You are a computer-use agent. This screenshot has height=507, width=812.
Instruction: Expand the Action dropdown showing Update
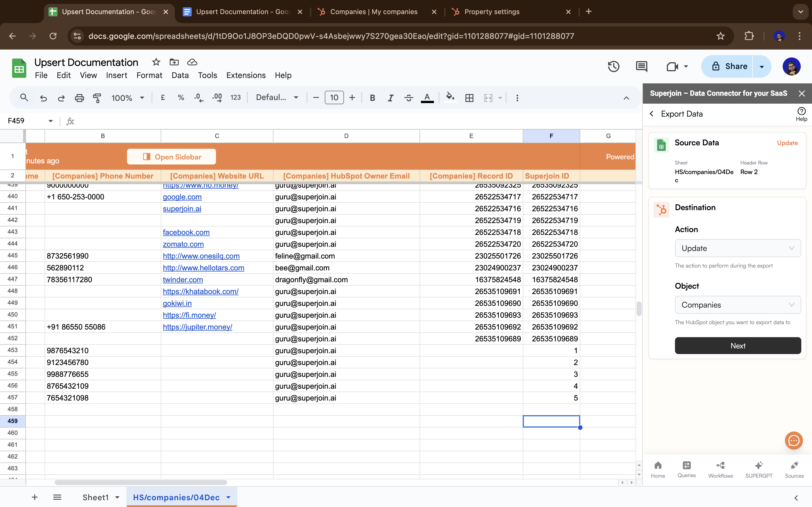[x=738, y=248]
